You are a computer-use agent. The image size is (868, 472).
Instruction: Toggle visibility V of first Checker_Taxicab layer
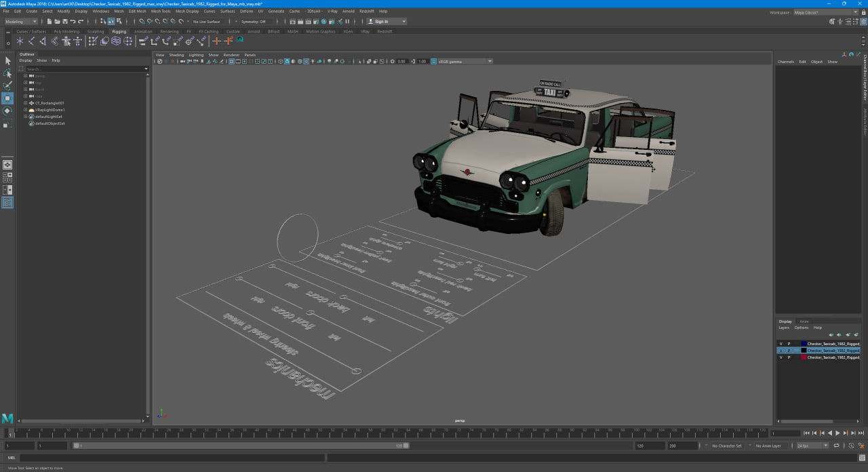(781, 344)
